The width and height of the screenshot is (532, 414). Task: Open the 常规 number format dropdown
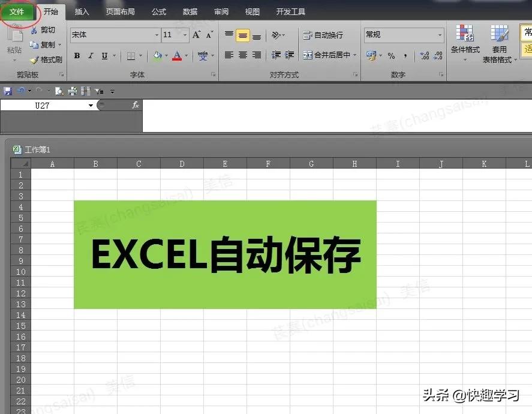440,35
